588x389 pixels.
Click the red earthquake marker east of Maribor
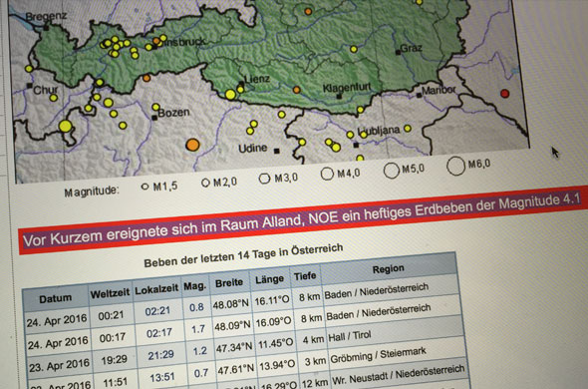pyautogui.click(x=504, y=94)
